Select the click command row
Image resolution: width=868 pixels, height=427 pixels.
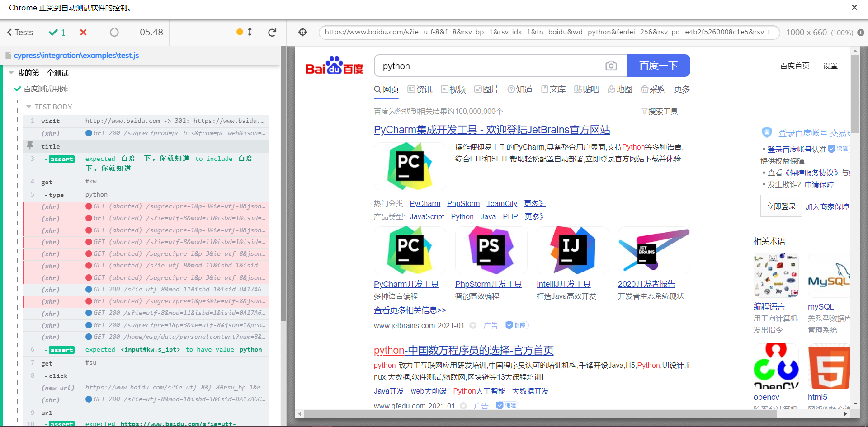[146, 375]
